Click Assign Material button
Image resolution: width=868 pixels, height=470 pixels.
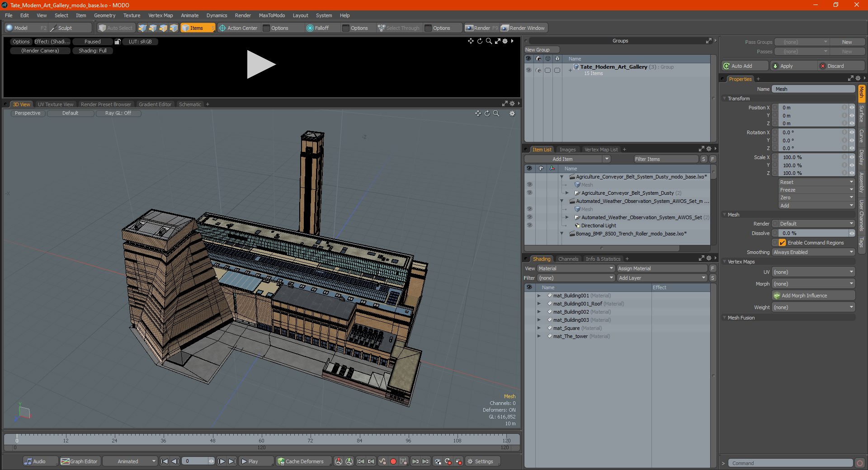(662, 268)
